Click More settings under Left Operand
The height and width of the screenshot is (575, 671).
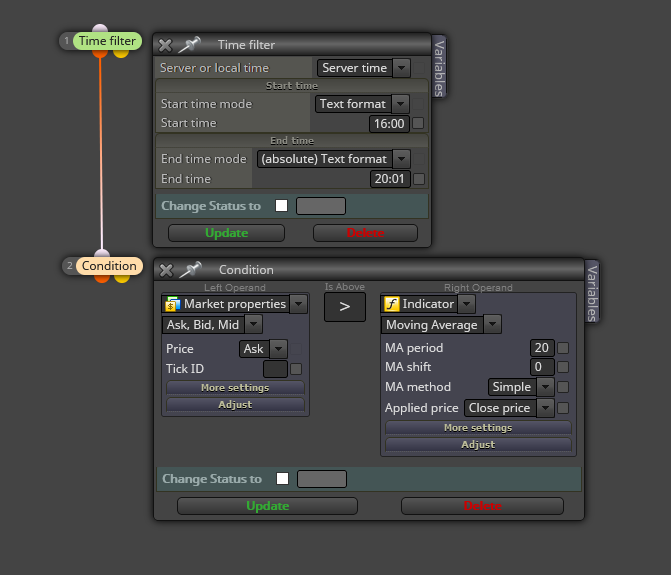tap(235, 388)
